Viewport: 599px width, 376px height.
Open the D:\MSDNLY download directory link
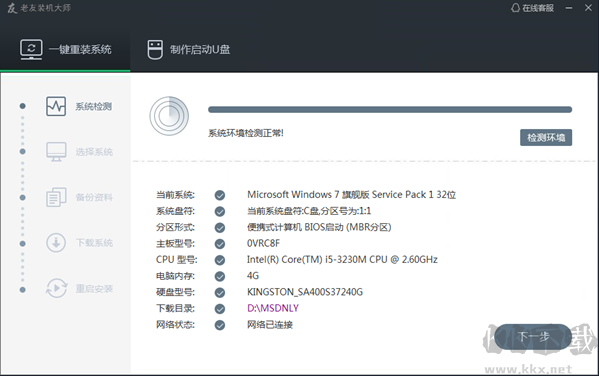[273, 308]
